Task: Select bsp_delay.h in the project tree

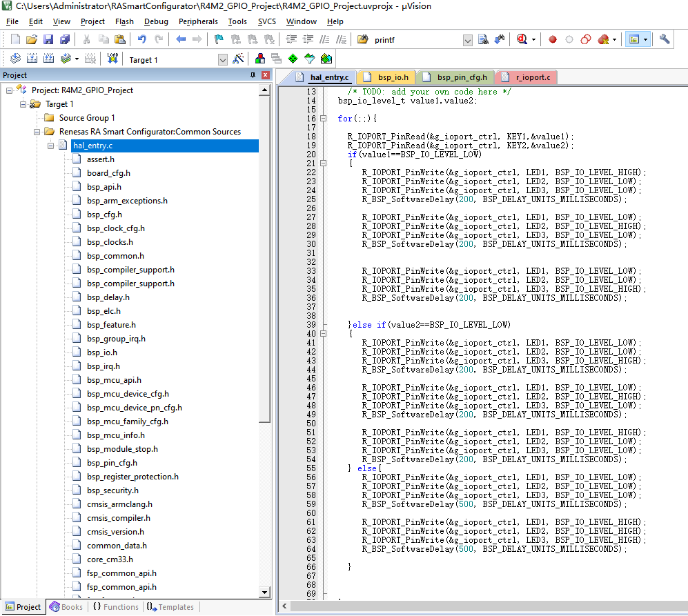Action: (108, 297)
